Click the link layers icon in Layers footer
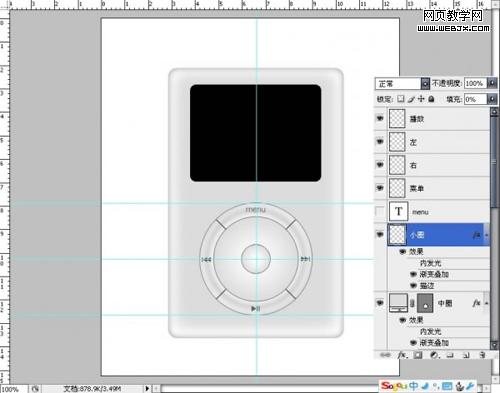500x393 pixels. tap(385, 355)
